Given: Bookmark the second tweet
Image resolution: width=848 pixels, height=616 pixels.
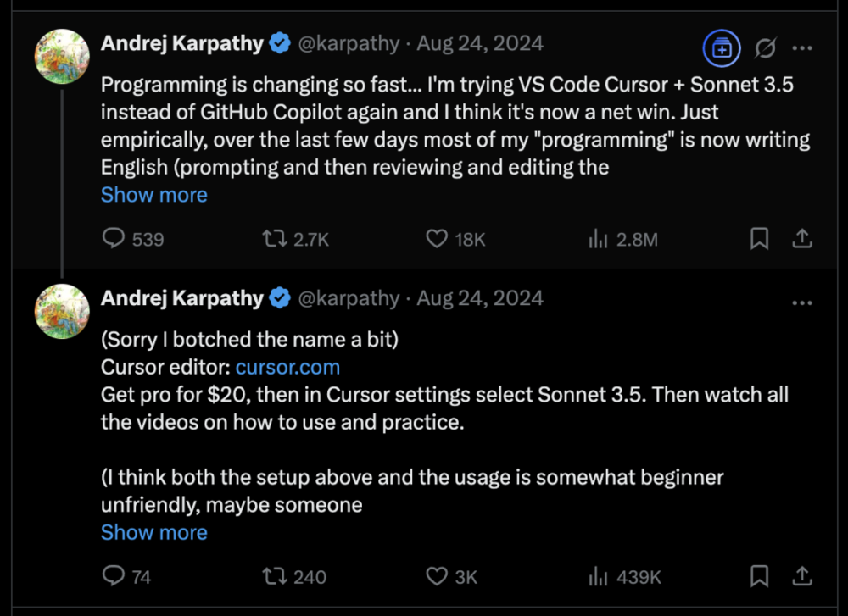Looking at the screenshot, I should (x=760, y=577).
